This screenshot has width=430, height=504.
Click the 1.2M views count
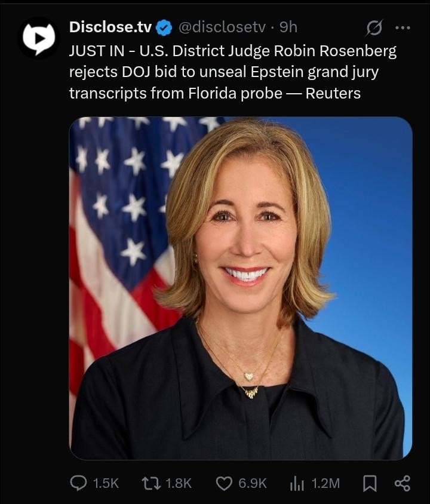pyautogui.click(x=325, y=484)
